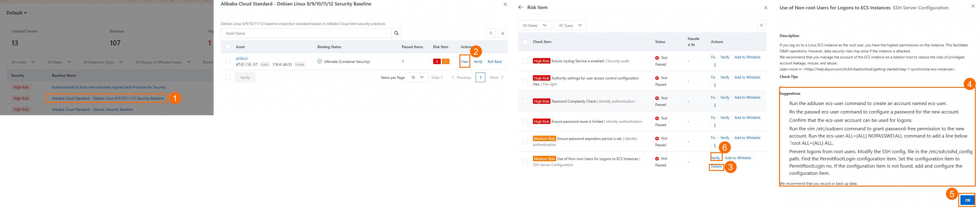Click the download icon in Debian baseline panel

tap(503, 33)
